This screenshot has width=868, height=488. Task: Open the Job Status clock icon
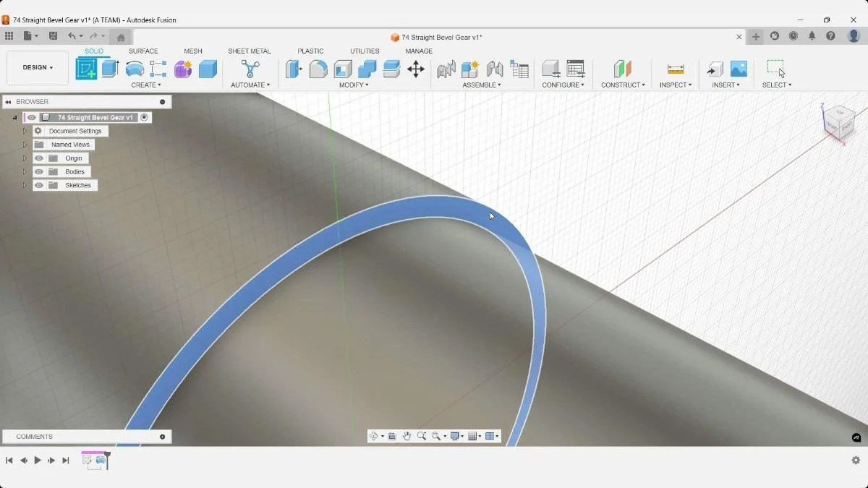[x=793, y=36]
